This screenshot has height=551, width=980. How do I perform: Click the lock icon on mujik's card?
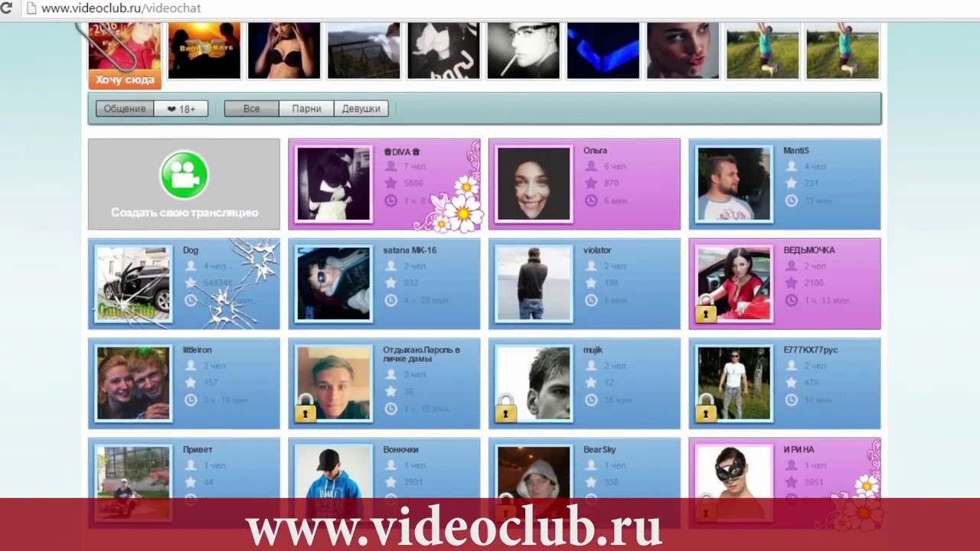[505, 409]
